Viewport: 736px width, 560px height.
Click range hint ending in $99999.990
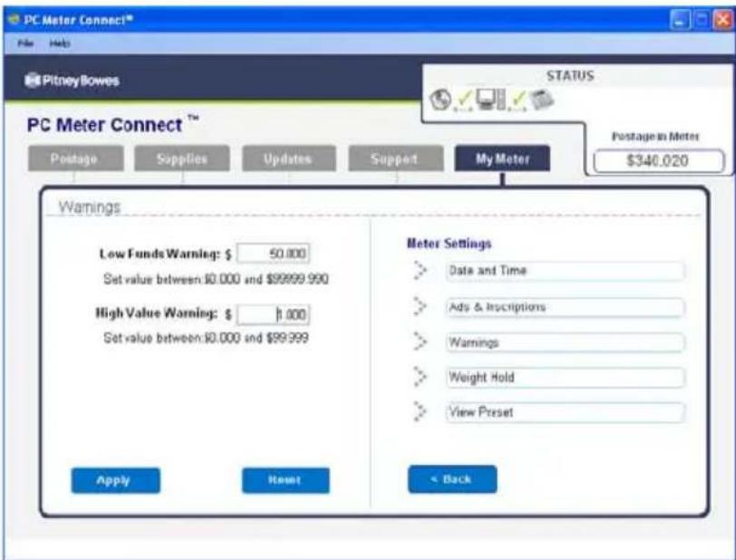pos(216,279)
